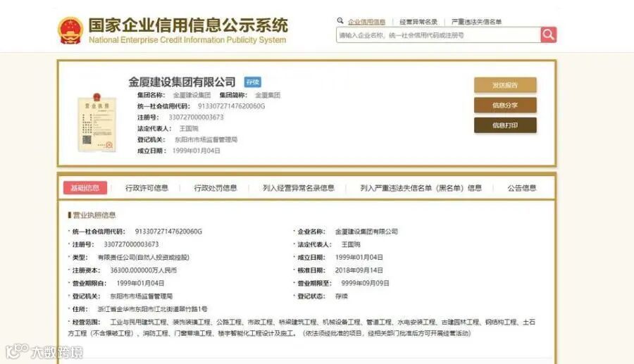Open the business license thumbnail image
Screen dimensions: 634x364
pyautogui.click(x=97, y=123)
